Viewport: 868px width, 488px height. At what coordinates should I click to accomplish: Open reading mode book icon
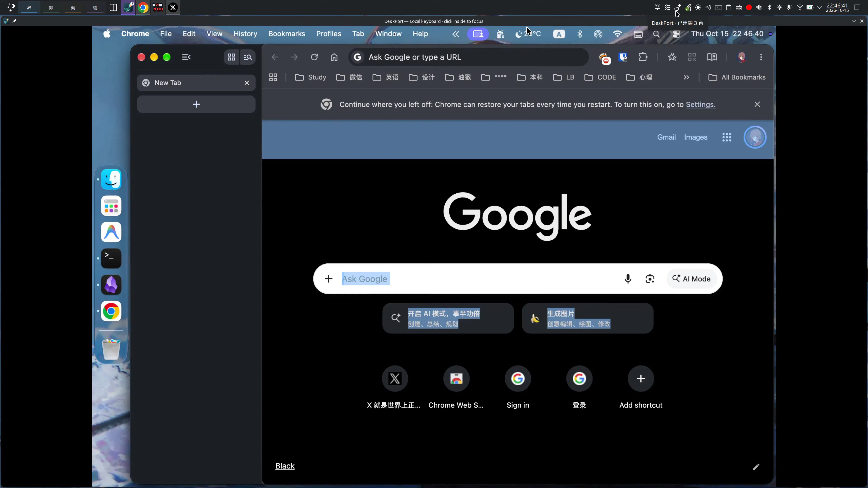click(712, 57)
